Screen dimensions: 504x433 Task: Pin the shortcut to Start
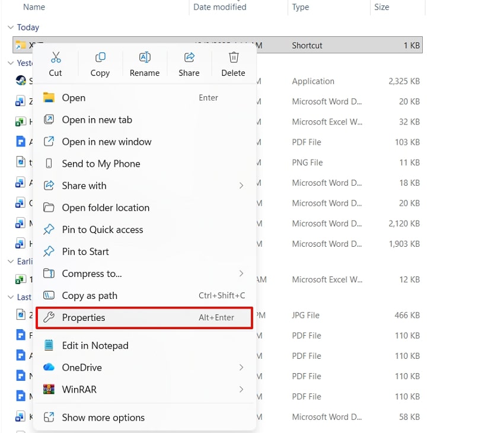click(x=85, y=251)
